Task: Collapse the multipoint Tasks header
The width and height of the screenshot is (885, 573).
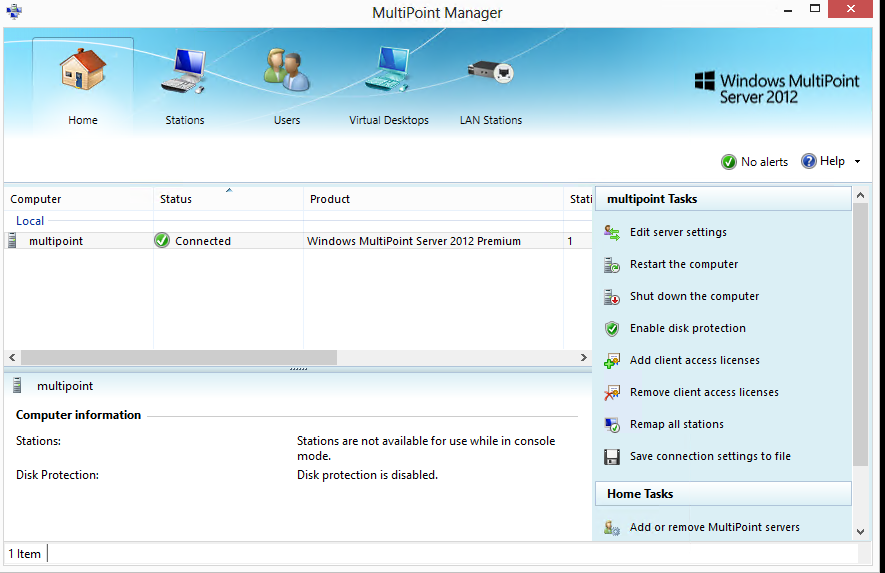Action: [723, 199]
